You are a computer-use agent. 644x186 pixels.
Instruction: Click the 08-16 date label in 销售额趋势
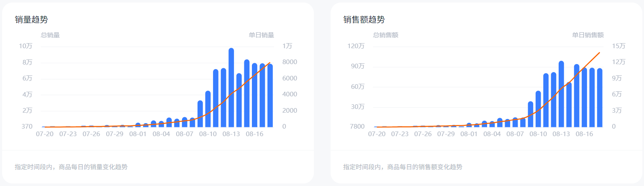585,134
